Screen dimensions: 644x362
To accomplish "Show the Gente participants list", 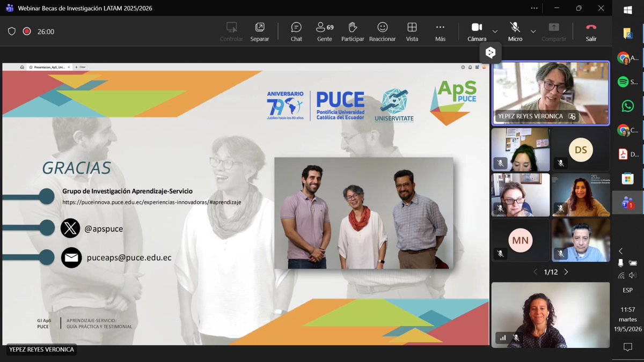I will coord(325,32).
